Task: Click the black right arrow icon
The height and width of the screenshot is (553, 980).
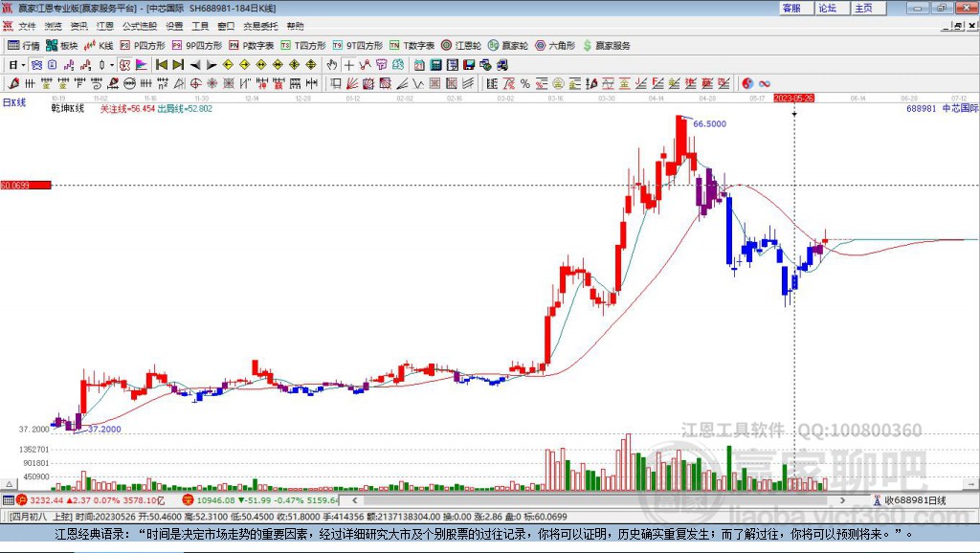Action: coord(212,65)
